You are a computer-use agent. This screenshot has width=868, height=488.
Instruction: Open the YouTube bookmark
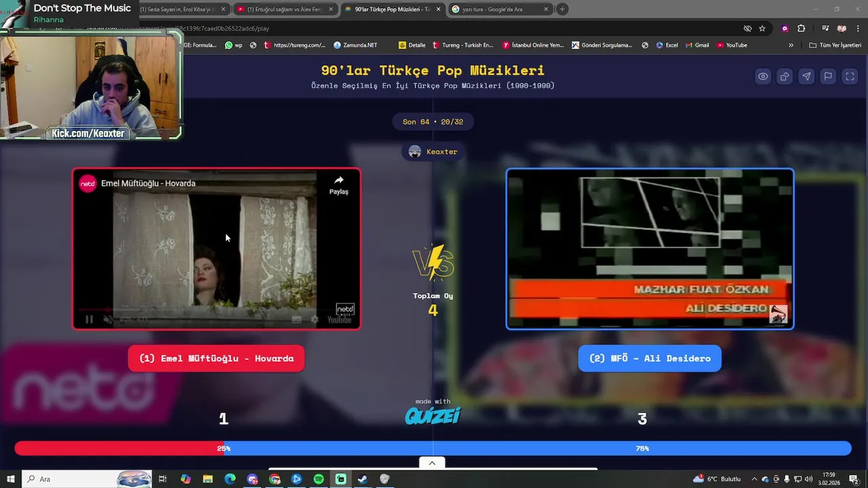point(732,45)
